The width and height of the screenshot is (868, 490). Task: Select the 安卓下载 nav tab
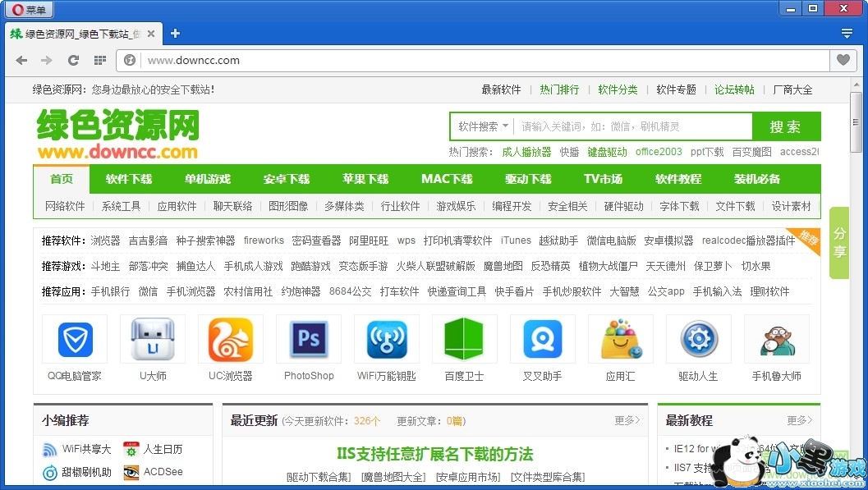[x=287, y=179]
